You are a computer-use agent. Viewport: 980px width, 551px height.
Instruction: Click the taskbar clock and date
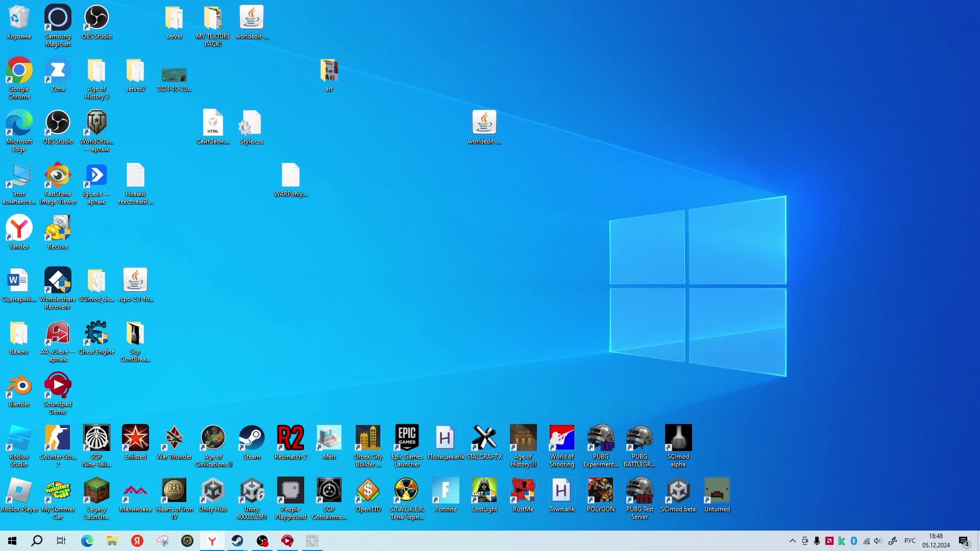pyautogui.click(x=936, y=541)
